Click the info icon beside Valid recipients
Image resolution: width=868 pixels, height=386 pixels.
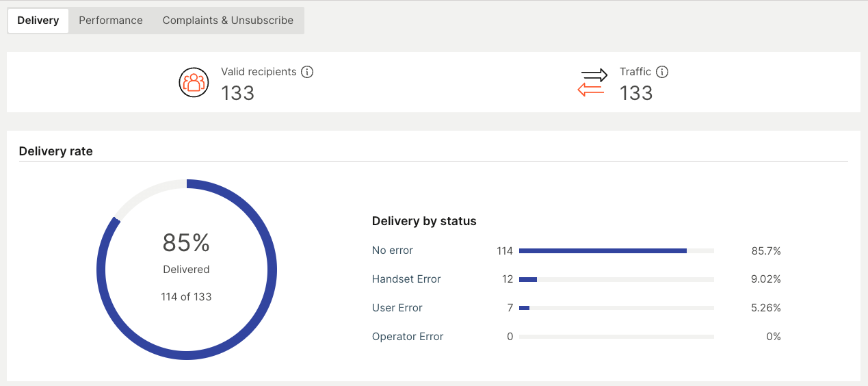[307, 72]
